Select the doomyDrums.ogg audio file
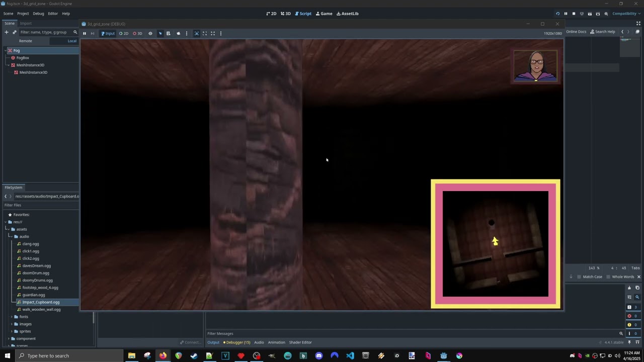This screenshot has width=644, height=362. click(x=37, y=280)
